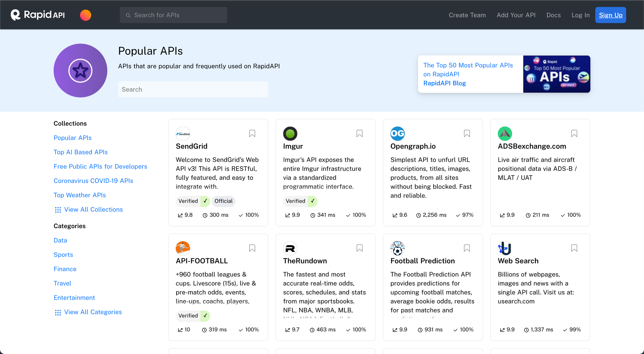The height and width of the screenshot is (354, 644).
Task: Click the RapidAPI logo in header
Action: click(x=38, y=15)
